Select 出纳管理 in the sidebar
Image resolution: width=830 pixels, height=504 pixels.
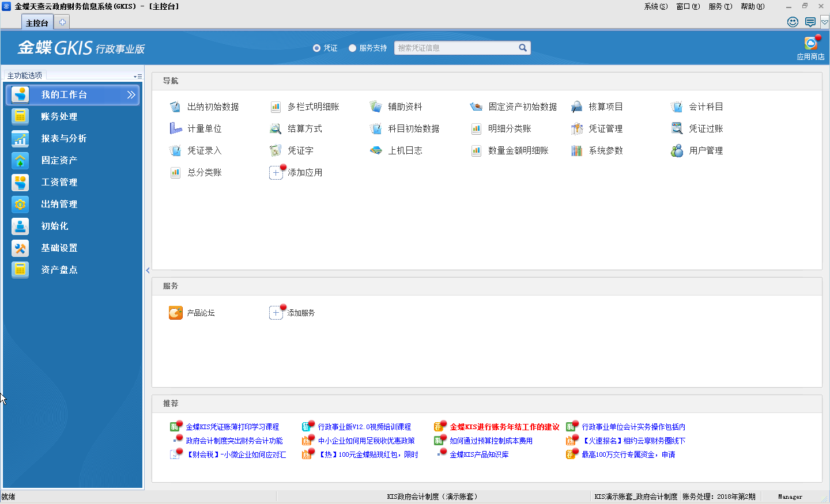(x=73, y=204)
